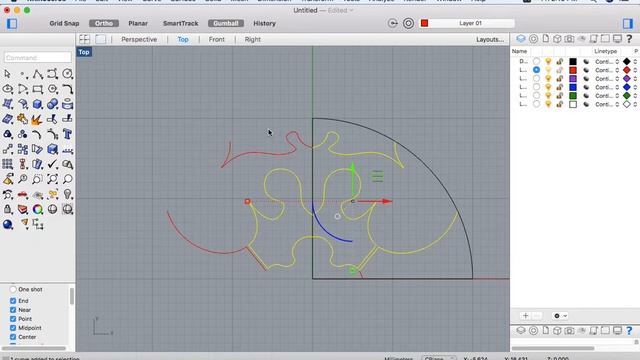Click the green layer print color diamond

[x=627, y=96]
